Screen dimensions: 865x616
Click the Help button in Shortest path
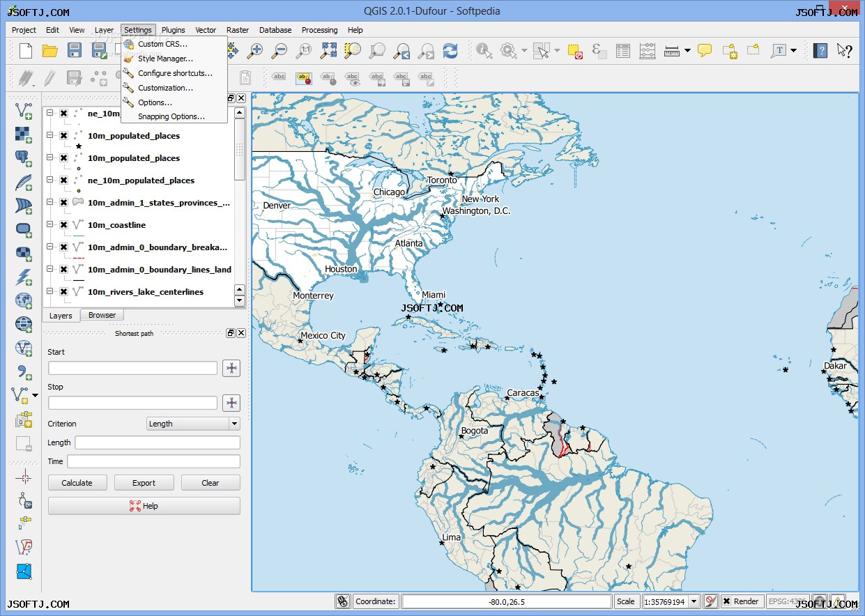pyautogui.click(x=144, y=506)
